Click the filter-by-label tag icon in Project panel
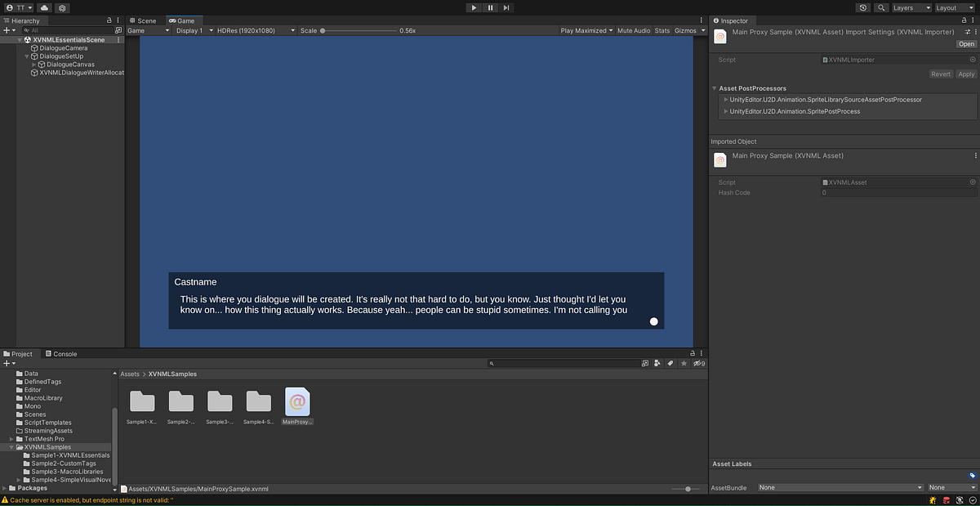Image resolution: width=980 pixels, height=506 pixels. tap(671, 363)
